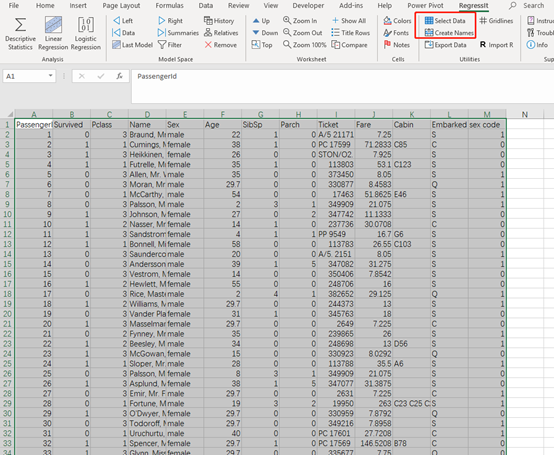Click the Right model navigation icon
The image size is (554, 455).
click(x=170, y=21)
